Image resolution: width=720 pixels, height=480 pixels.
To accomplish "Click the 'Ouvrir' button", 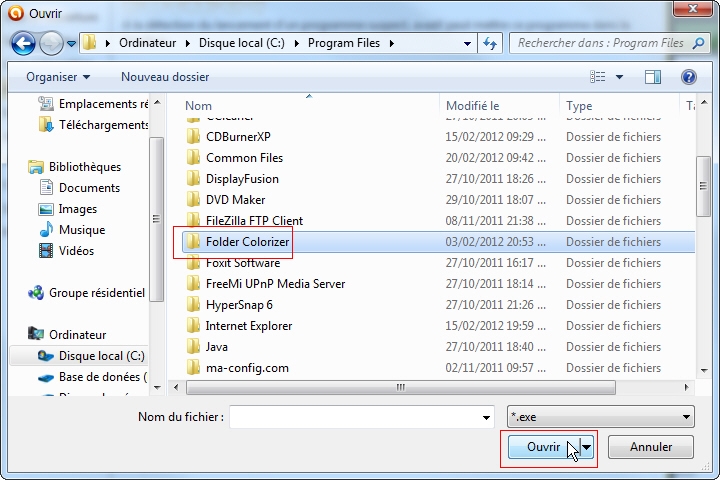I will (544, 447).
